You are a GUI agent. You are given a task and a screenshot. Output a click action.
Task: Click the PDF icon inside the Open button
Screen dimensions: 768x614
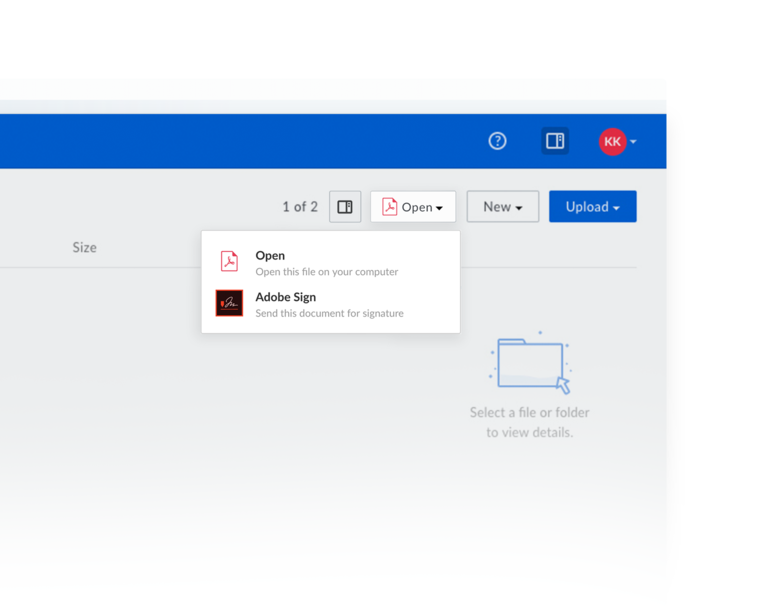click(390, 207)
